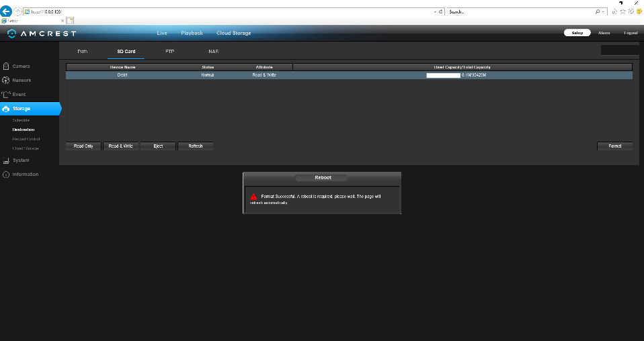
Task: Open the Live view page
Action: 162,34
